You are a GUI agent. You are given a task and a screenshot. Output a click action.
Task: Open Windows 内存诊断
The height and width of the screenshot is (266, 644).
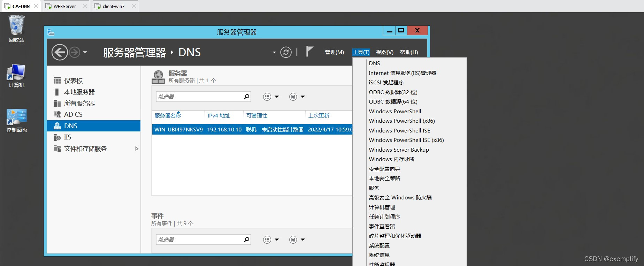(x=392, y=159)
